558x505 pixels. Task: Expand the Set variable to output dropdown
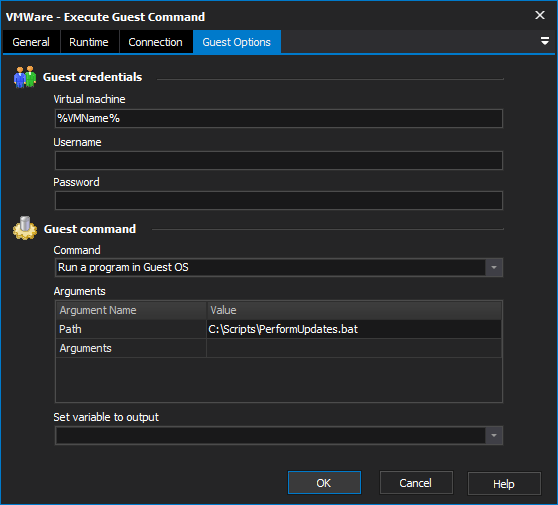tap(494, 435)
